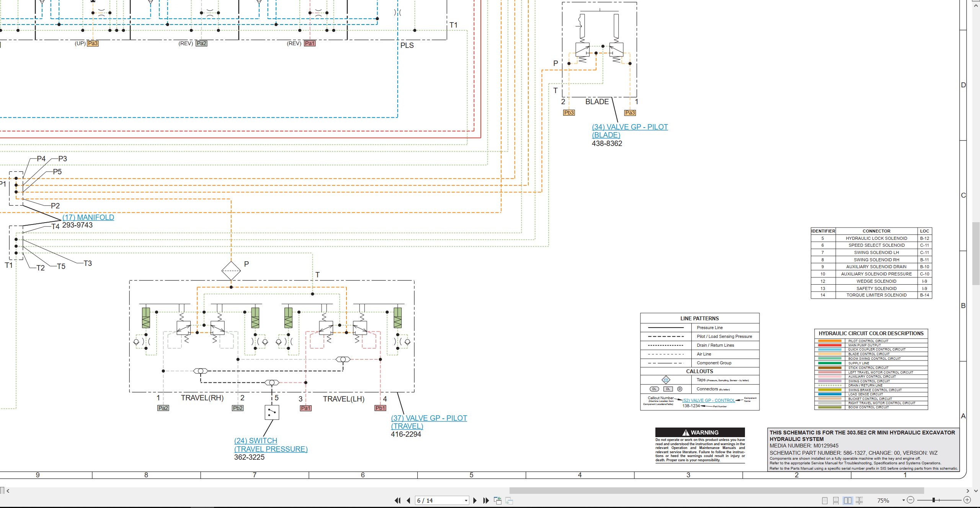980x508 pixels.
Task: Click the PLS port label
Action: [407, 45]
